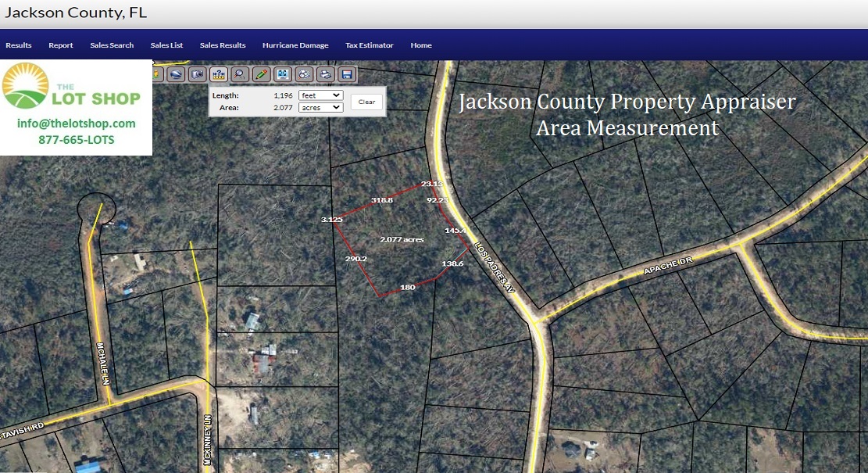Select the measure ruler tool
Viewport: 868px width, 473px height.
point(219,74)
